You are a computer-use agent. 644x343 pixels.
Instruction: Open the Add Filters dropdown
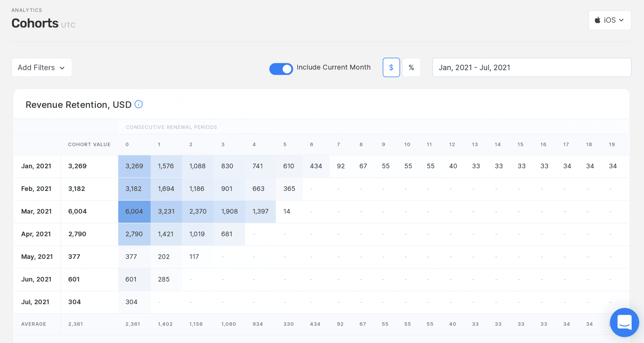pyautogui.click(x=42, y=67)
